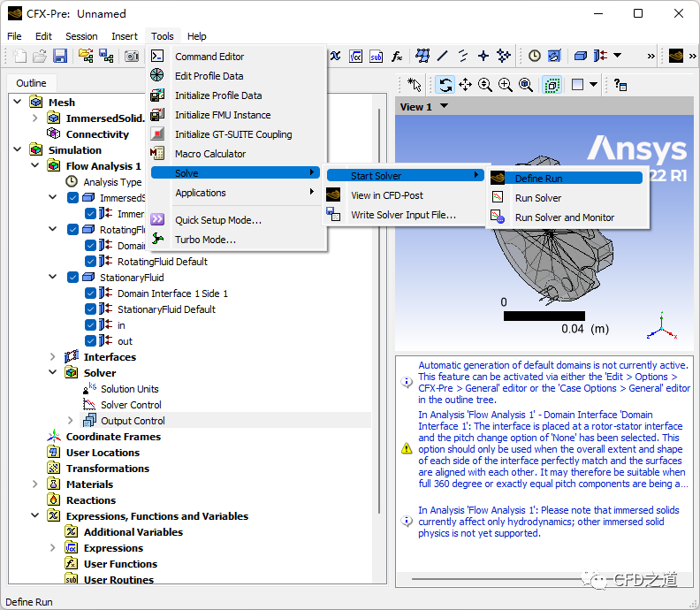
Task: Select Define Run in the submenu
Action: coord(566,179)
